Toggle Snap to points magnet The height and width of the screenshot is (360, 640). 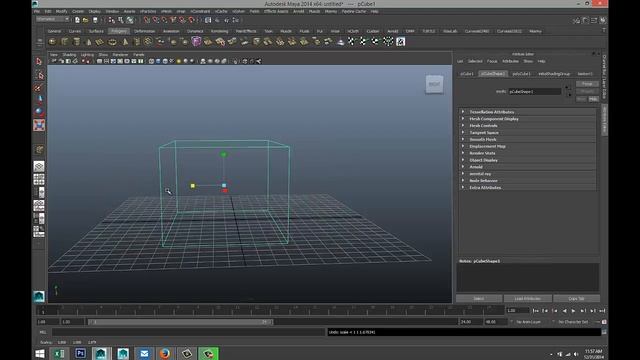(164, 20)
